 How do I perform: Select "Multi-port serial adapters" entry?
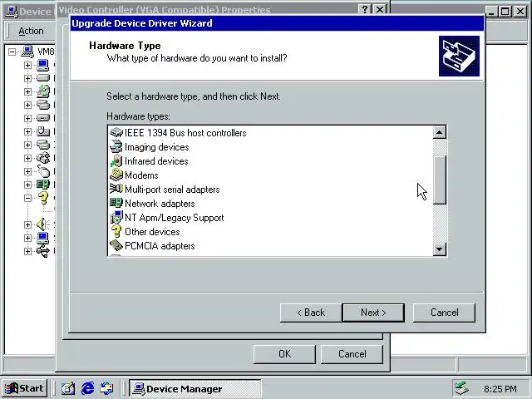point(172,190)
